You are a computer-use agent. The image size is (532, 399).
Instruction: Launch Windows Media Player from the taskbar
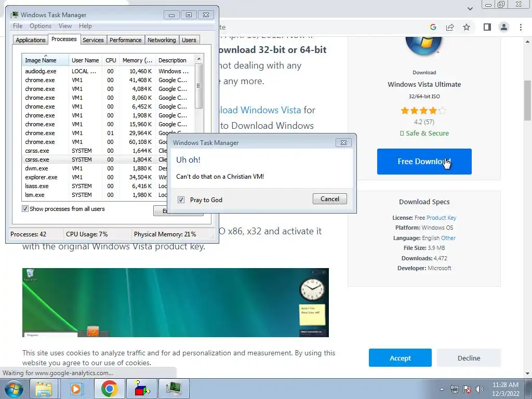76,389
